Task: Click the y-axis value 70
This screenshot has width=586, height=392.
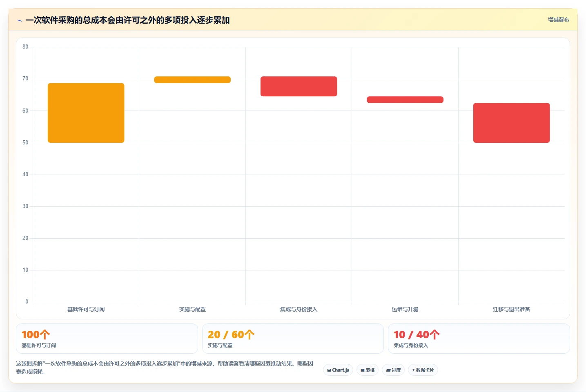Action: click(25, 79)
